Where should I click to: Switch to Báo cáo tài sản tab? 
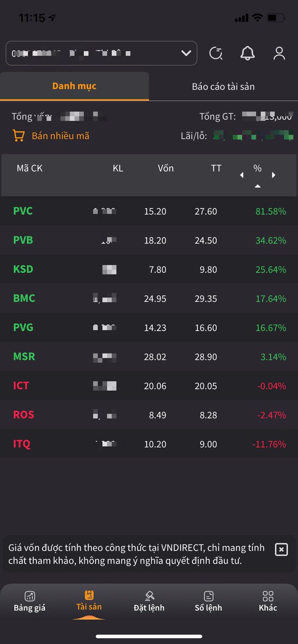pos(223,86)
